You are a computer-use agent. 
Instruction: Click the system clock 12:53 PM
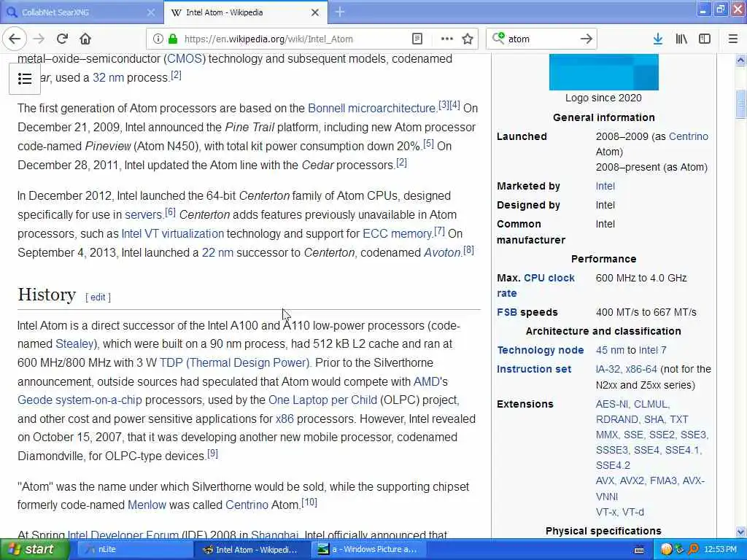(720, 550)
